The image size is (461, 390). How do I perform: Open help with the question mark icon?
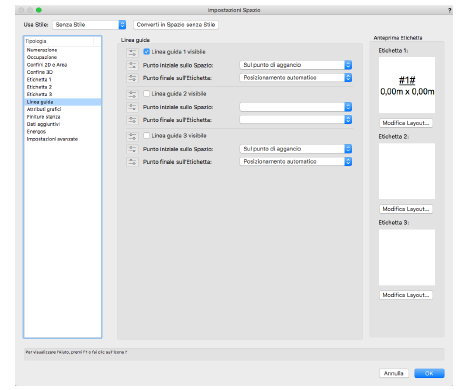point(449,10)
